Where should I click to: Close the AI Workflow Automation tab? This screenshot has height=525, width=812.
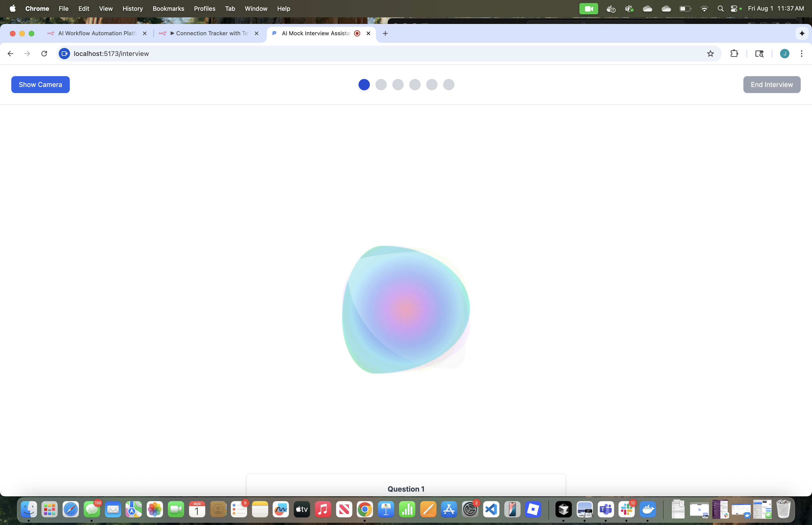(144, 33)
